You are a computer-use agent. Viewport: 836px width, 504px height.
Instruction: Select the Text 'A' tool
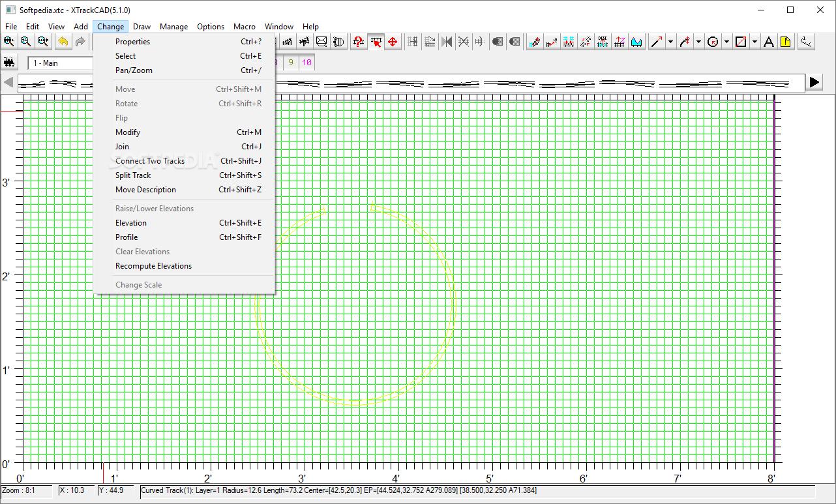pyautogui.click(x=769, y=42)
